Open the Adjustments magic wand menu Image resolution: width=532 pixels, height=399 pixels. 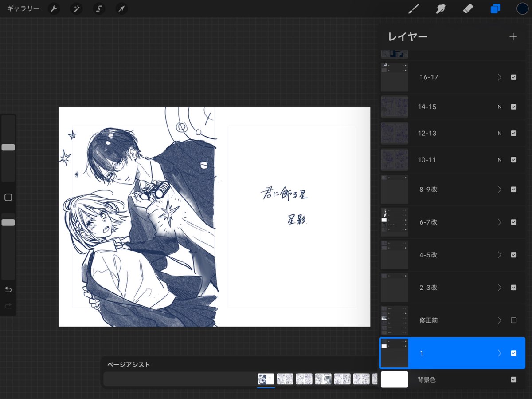click(76, 8)
